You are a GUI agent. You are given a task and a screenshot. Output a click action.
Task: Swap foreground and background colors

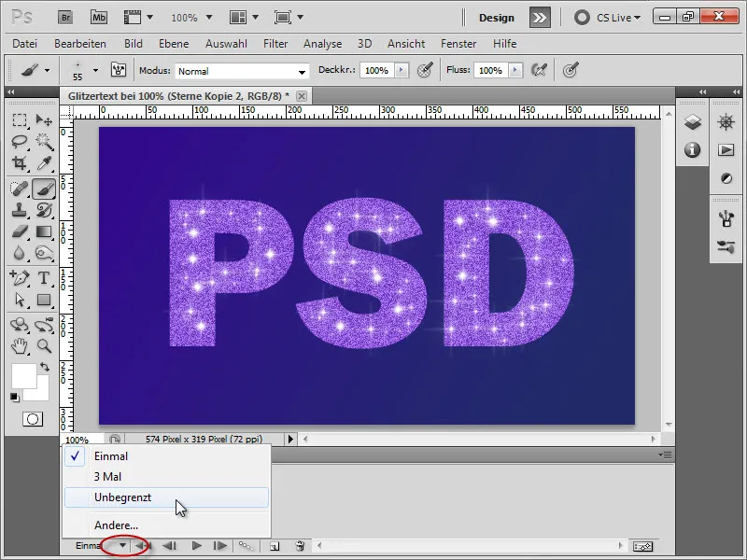(44, 367)
